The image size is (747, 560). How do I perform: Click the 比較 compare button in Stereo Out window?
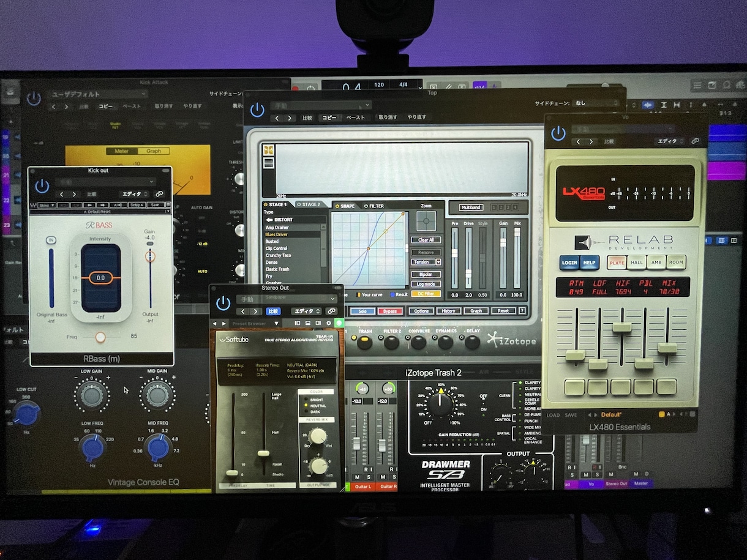click(272, 311)
